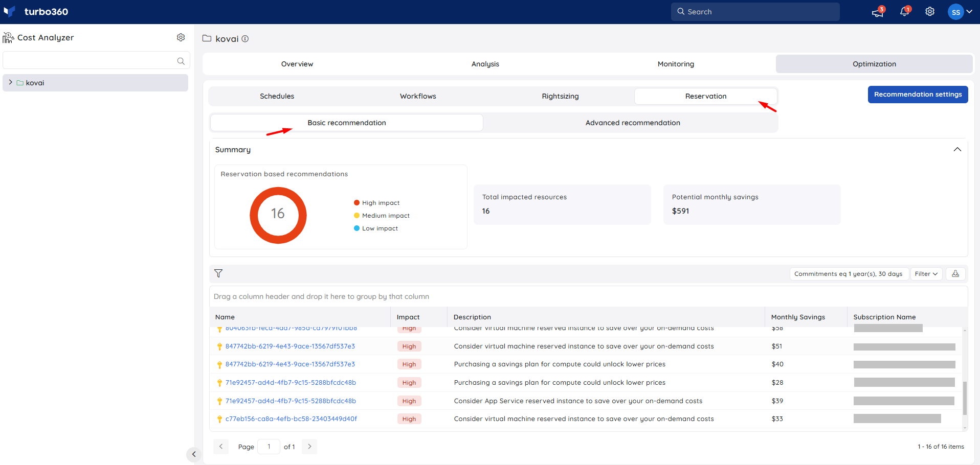980x465 pixels.
Task: Open global settings gear in top bar
Action: pyautogui.click(x=930, y=12)
